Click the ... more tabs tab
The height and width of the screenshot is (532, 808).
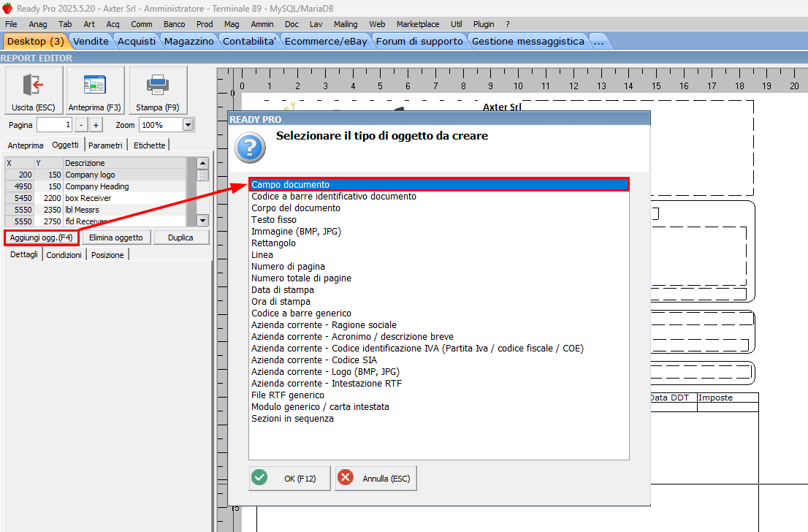click(x=598, y=41)
